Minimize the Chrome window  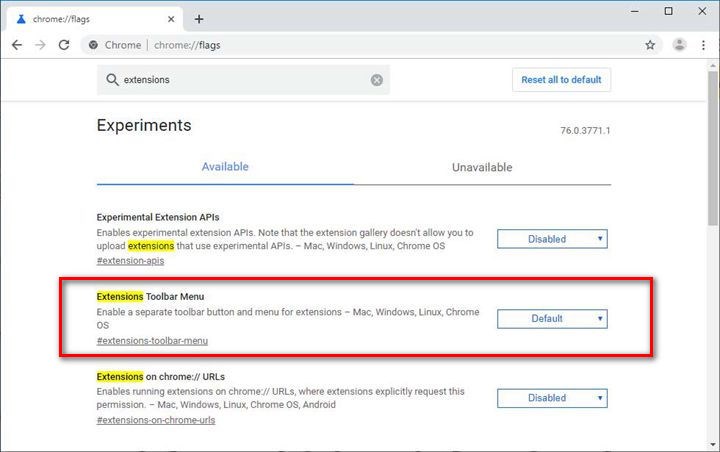[635, 11]
